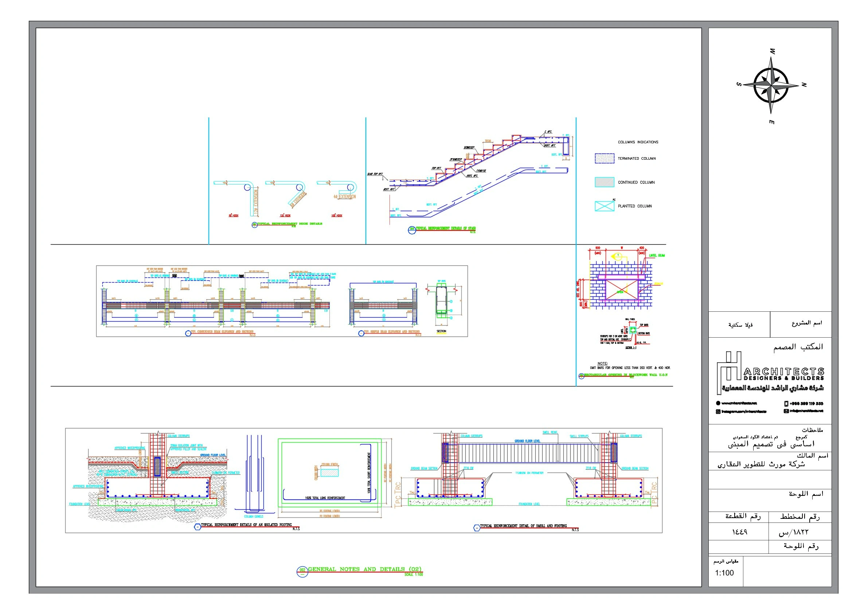Click the General Notes and Details (02) title
Screen dimensions: 868x614
click(364, 570)
